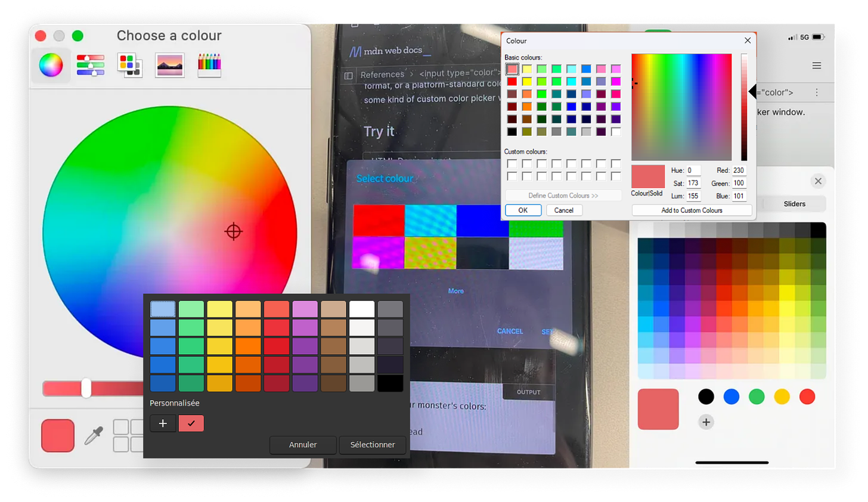Select the black swatch in Basic colours

point(512,132)
